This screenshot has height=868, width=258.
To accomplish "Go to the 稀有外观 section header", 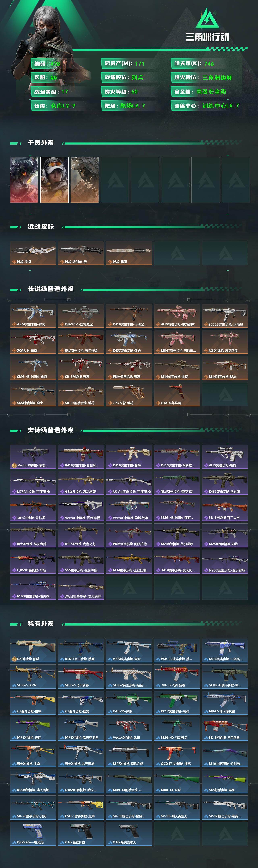I will click(x=41, y=623).
